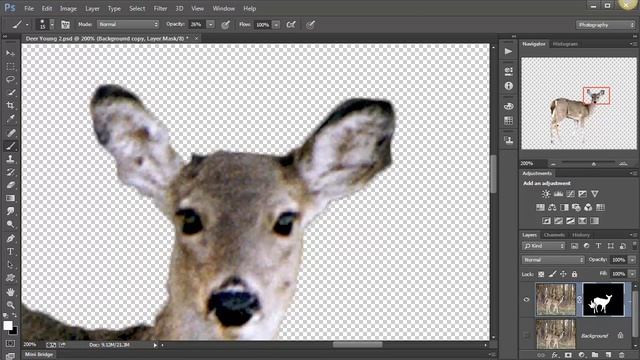
Task: Open the Filter menu
Action: click(x=160, y=8)
